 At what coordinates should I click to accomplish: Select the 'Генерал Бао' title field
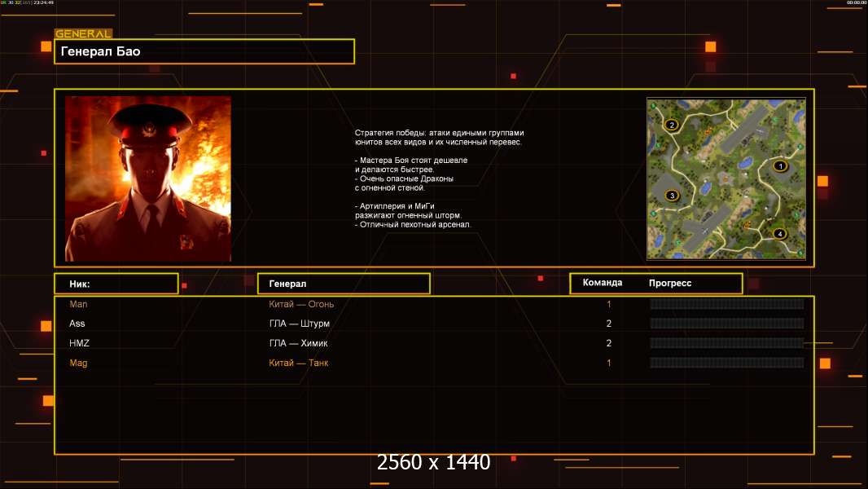[x=204, y=51]
